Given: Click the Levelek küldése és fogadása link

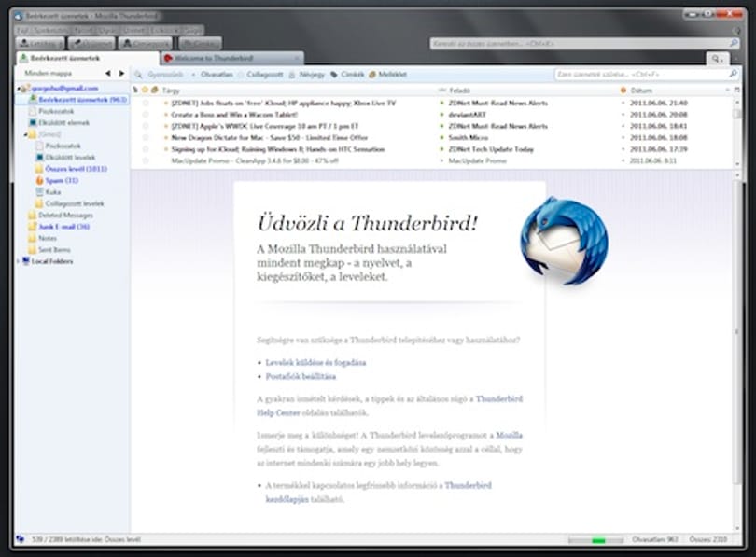Looking at the screenshot, I should [315, 362].
